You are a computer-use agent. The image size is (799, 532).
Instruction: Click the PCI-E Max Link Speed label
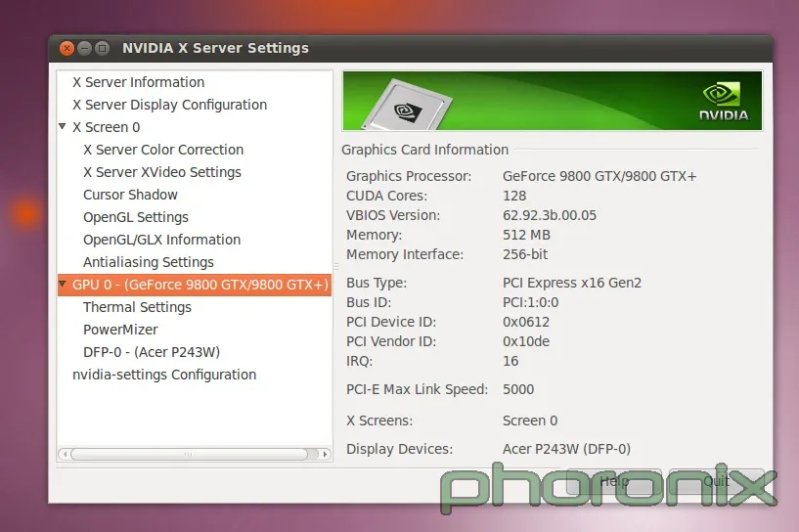pyautogui.click(x=417, y=389)
